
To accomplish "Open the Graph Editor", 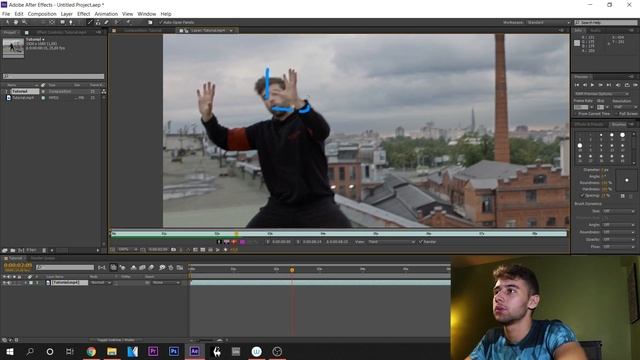I will pos(180,267).
